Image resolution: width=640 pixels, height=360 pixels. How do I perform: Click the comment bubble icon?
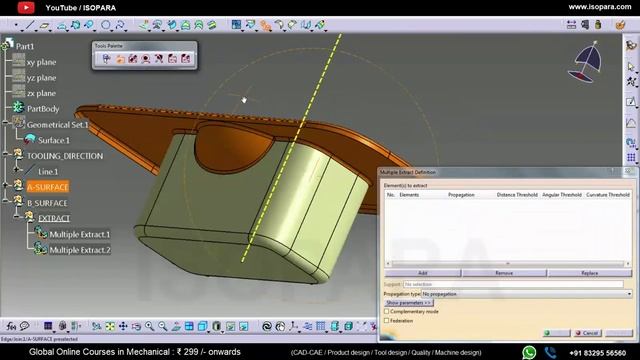click(24, 326)
